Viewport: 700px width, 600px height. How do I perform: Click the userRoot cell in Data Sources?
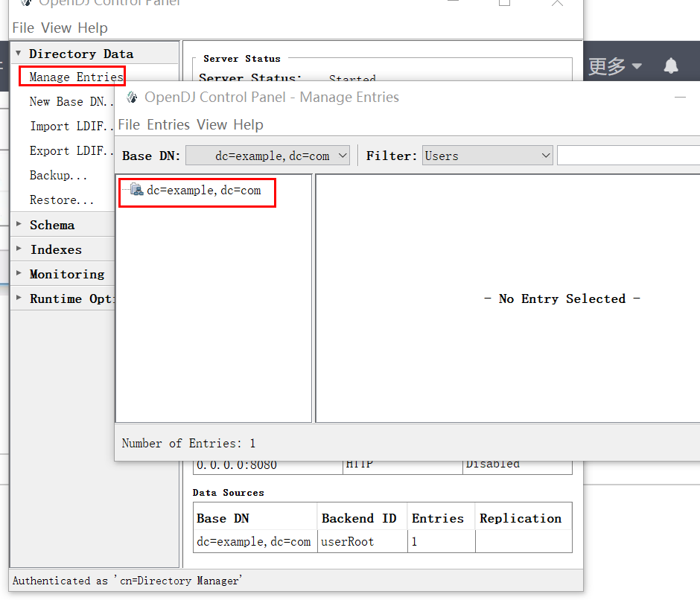362,541
